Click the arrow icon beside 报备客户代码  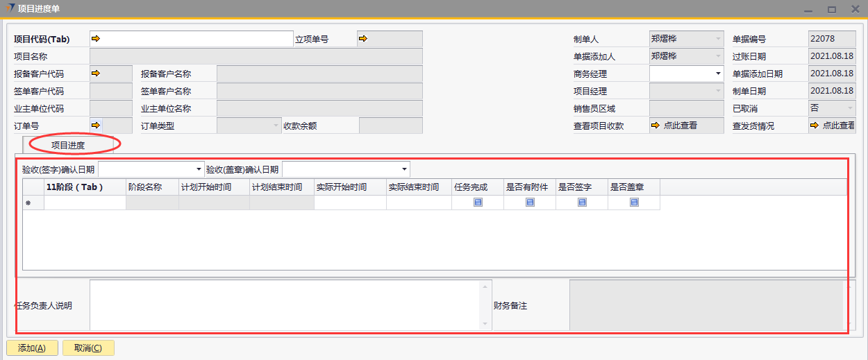point(97,74)
